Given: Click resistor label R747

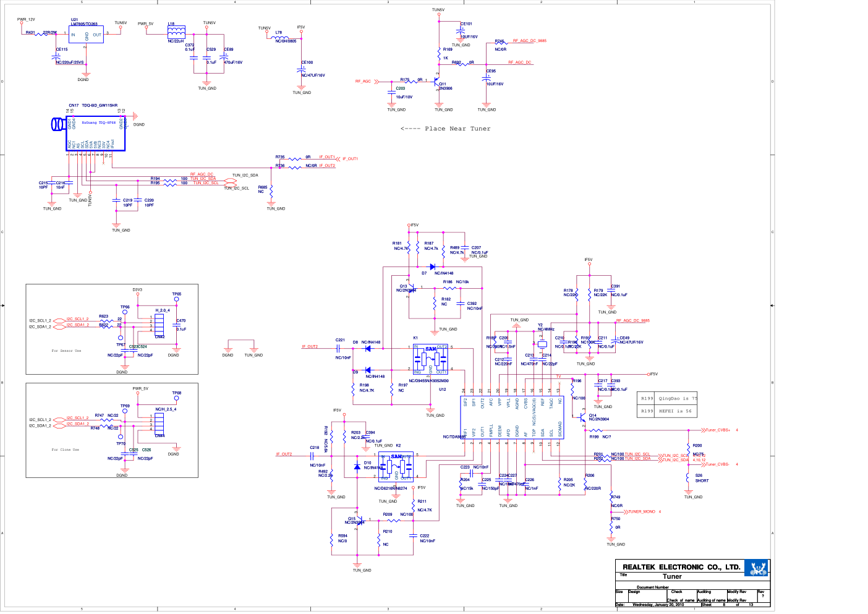Looking at the screenshot, I should tap(100, 416).
